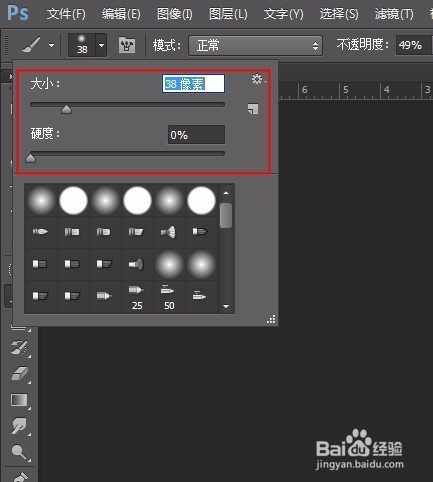This screenshot has width=433, height=482.
Task: Open the 滤镜(T) menu
Action: click(394, 14)
